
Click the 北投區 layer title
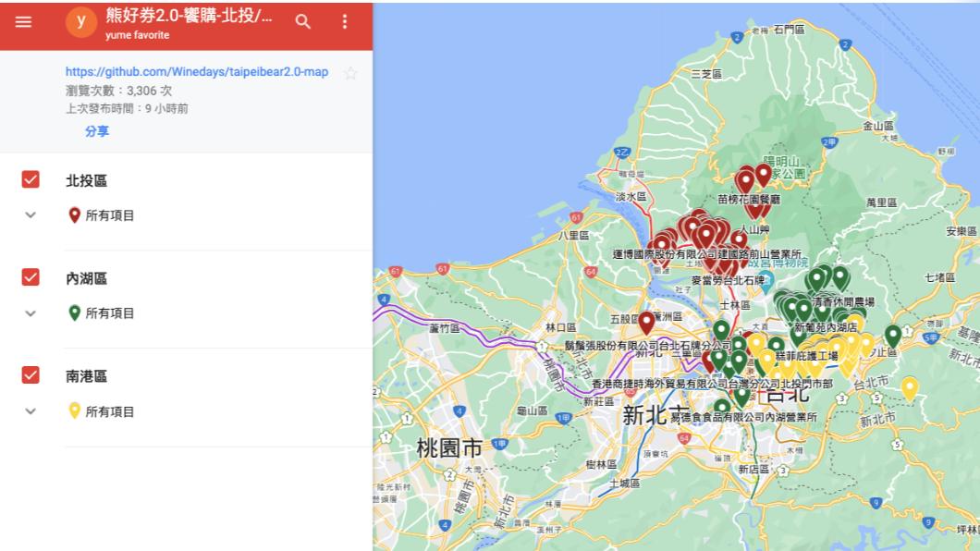tap(86, 180)
